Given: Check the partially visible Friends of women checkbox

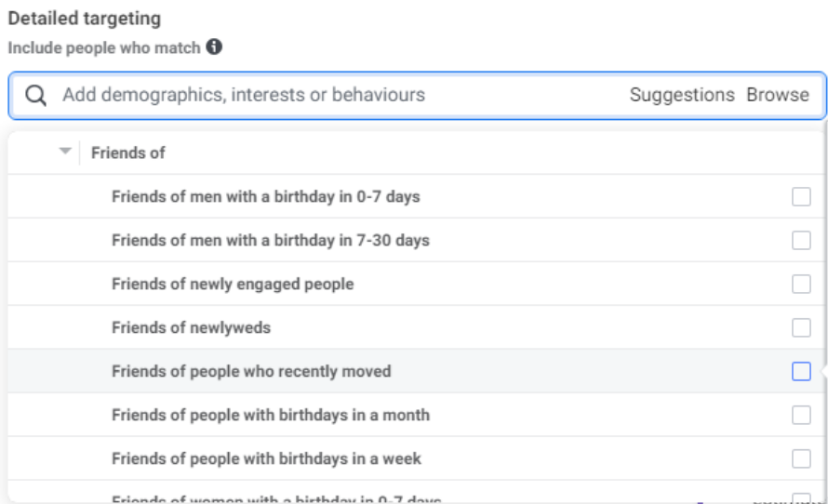Looking at the screenshot, I should pyautogui.click(x=801, y=497).
